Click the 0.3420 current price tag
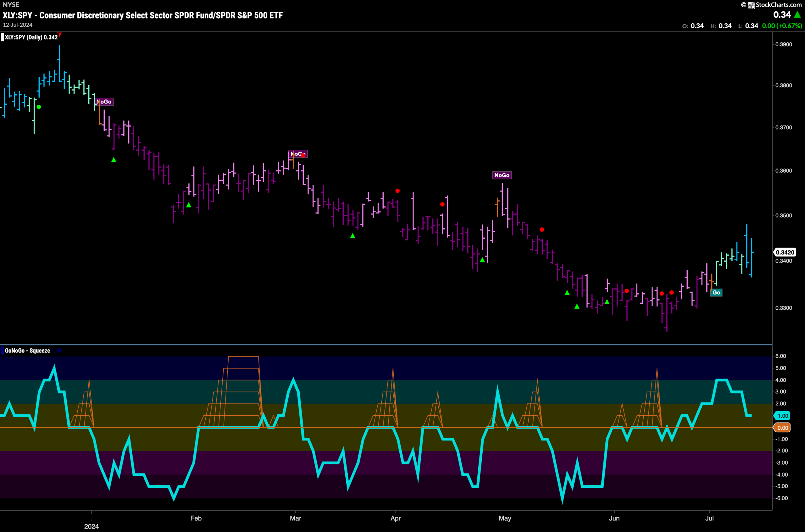This screenshot has width=805, height=532. (785, 252)
